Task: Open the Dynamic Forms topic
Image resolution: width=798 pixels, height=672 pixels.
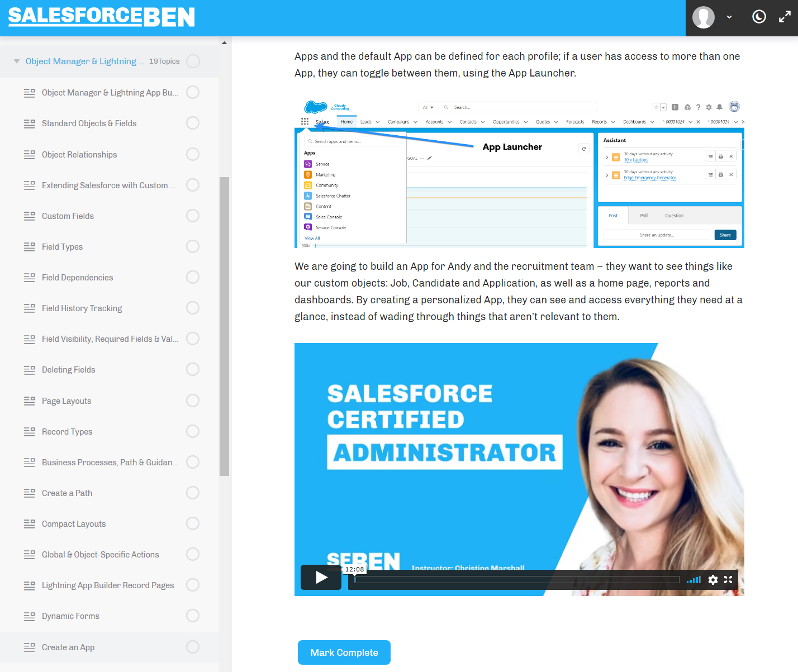Action: pos(70,616)
